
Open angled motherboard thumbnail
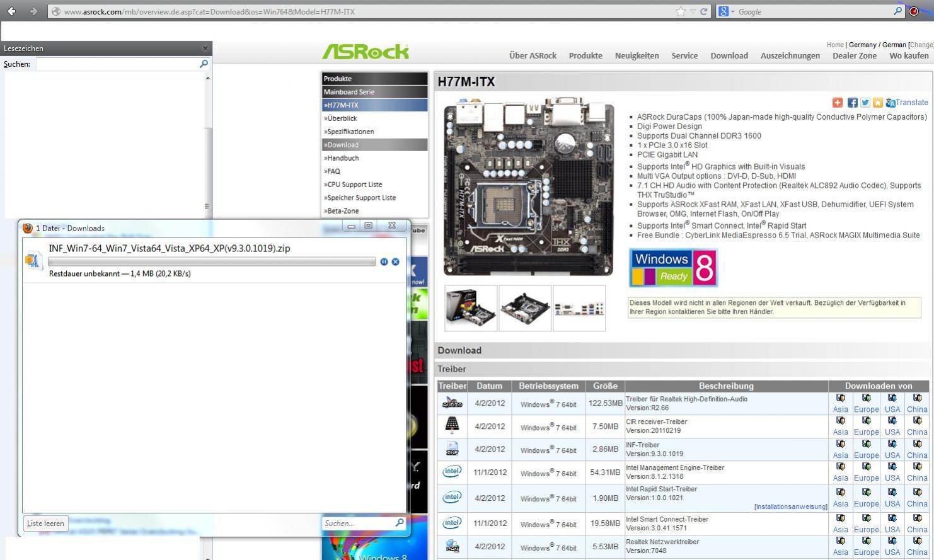click(x=525, y=308)
